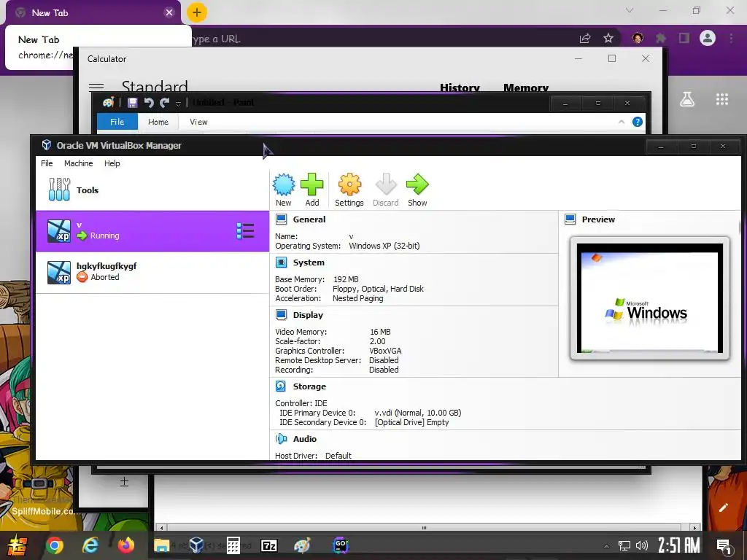Click the Redo arrow in Paint's title bar

pos(165,103)
